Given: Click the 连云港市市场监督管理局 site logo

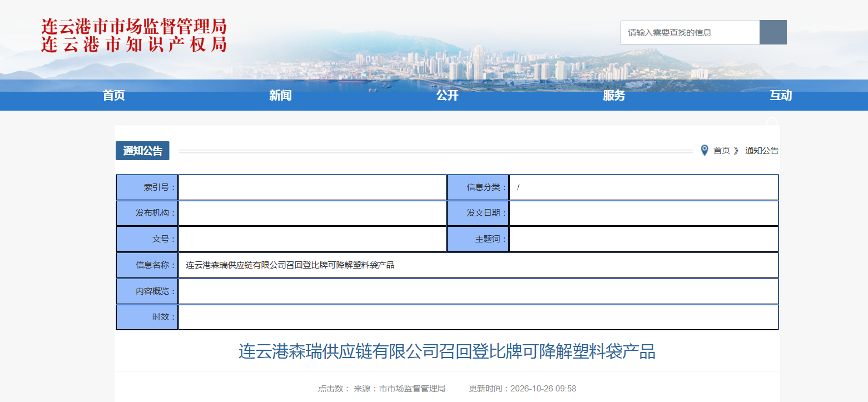Looking at the screenshot, I should coord(134,35).
